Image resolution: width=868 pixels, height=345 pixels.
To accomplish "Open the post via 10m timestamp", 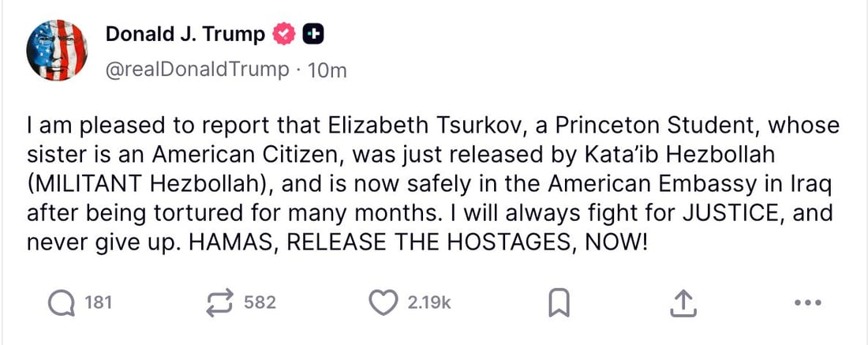I will tap(327, 69).
